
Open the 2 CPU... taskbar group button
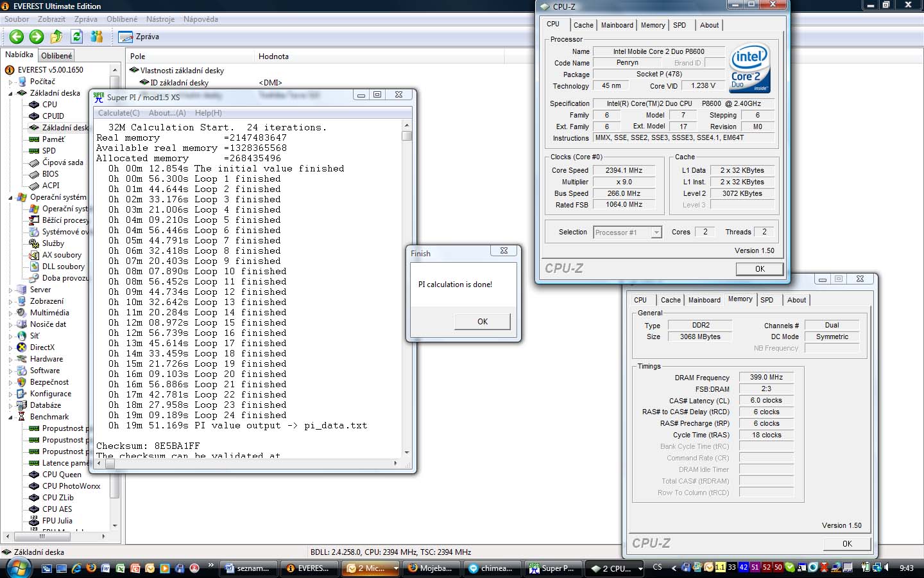pyautogui.click(x=615, y=568)
